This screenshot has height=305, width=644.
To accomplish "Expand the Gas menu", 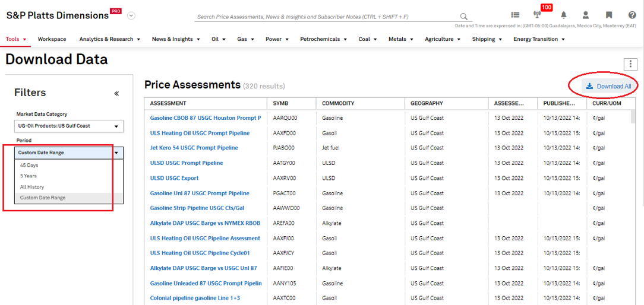I will (x=245, y=39).
